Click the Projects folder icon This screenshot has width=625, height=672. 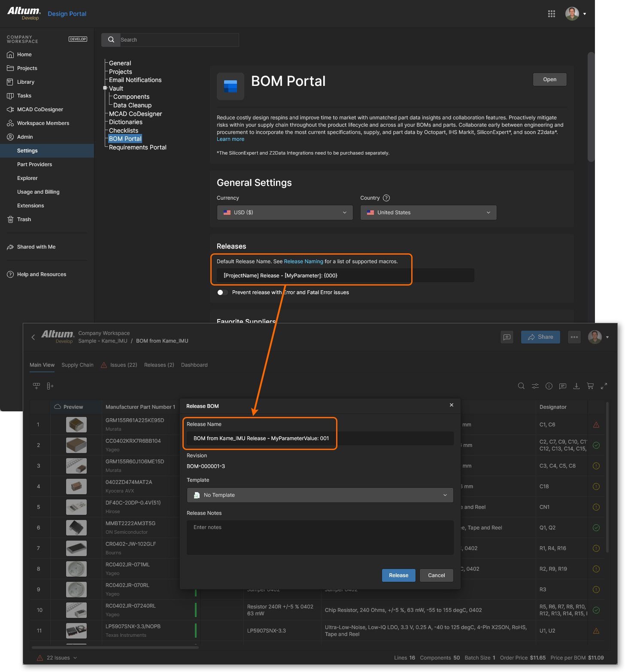(10, 68)
